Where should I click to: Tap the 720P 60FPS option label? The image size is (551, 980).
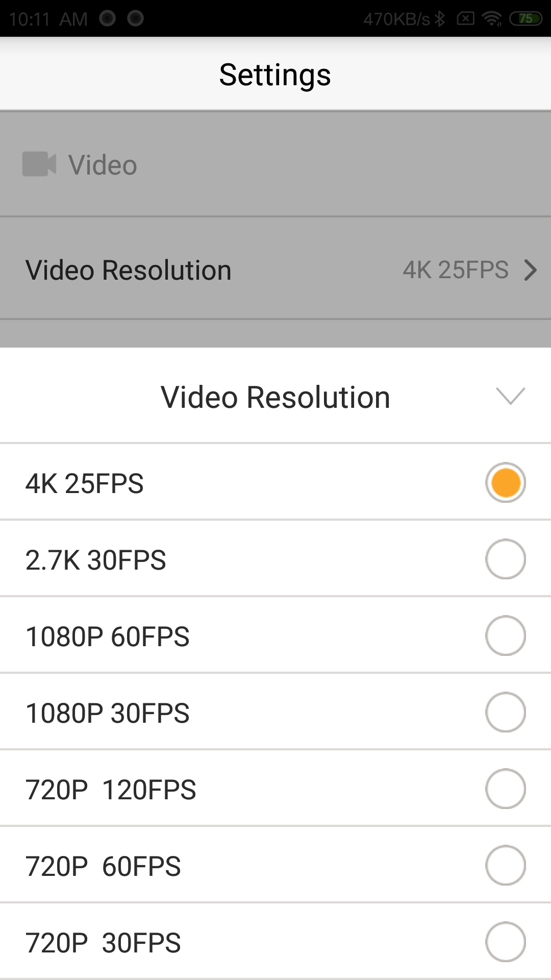click(x=103, y=866)
